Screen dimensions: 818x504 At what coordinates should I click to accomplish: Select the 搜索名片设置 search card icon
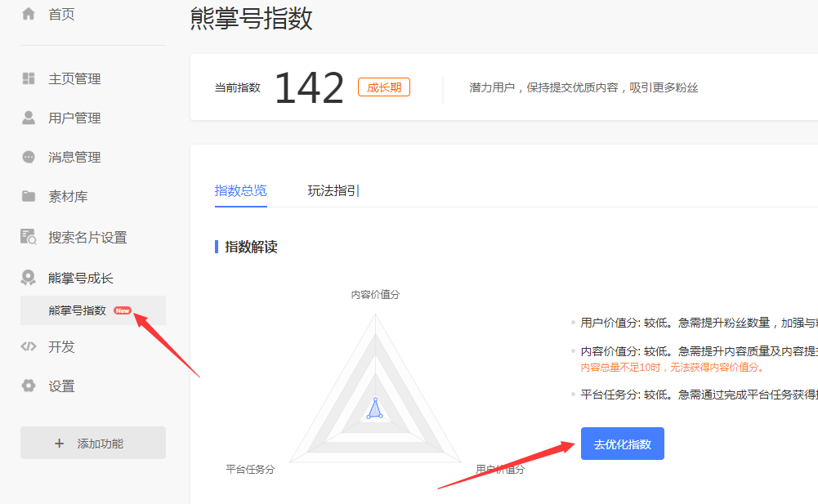click(29, 237)
